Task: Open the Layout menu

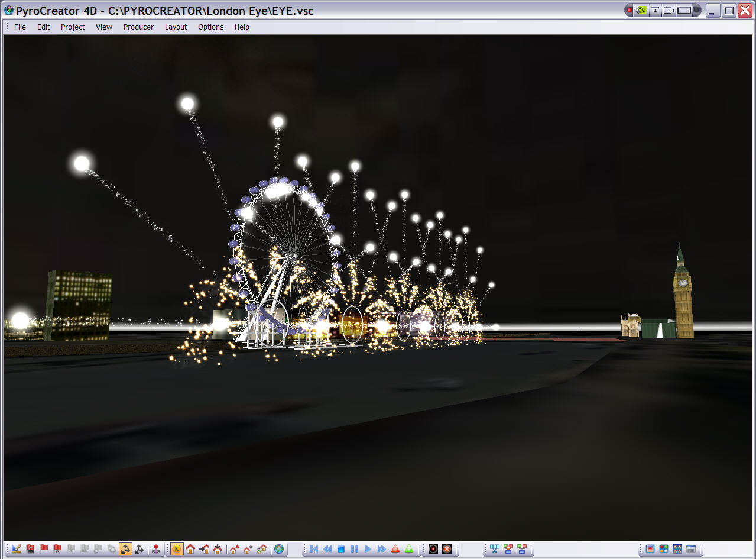Action: point(176,27)
